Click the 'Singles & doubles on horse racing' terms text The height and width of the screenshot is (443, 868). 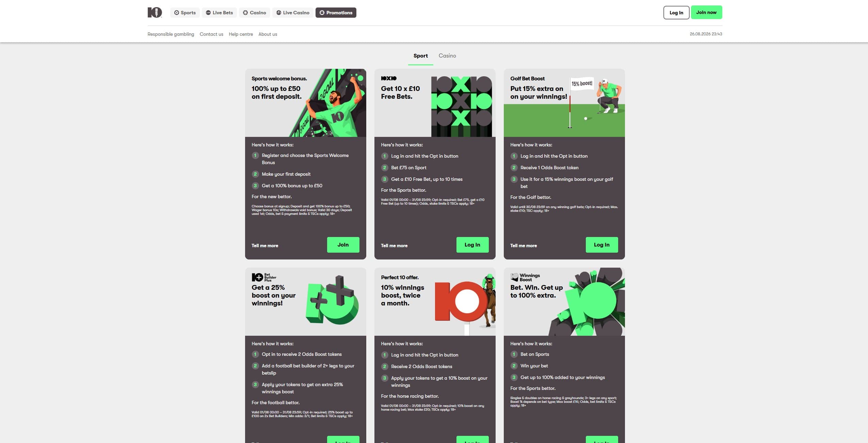[563, 402]
